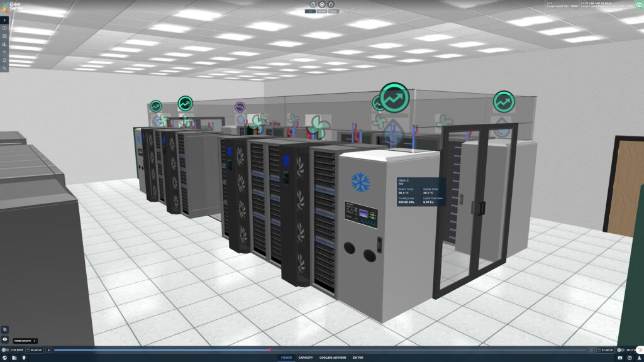Screen dimensions: 644x362
Task: Toggle the eye visibility button at bottom left
Action: coord(5,339)
